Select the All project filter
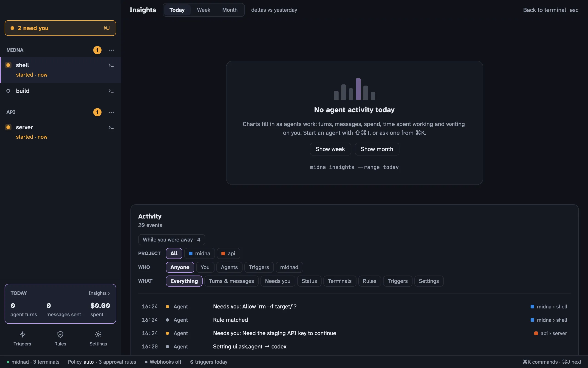The width and height of the screenshot is (588, 368). [x=174, y=253]
